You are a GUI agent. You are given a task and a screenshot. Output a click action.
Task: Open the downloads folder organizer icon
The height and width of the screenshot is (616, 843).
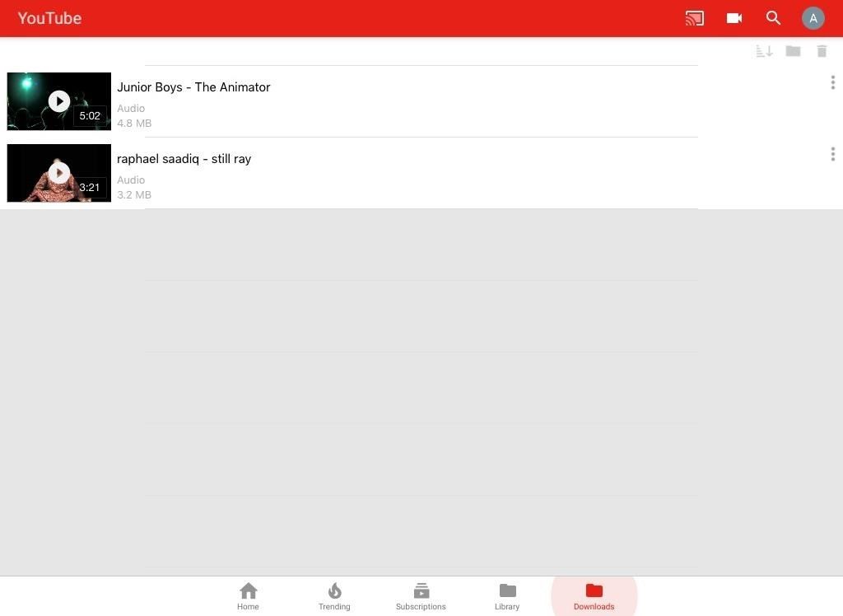pyautogui.click(x=792, y=50)
